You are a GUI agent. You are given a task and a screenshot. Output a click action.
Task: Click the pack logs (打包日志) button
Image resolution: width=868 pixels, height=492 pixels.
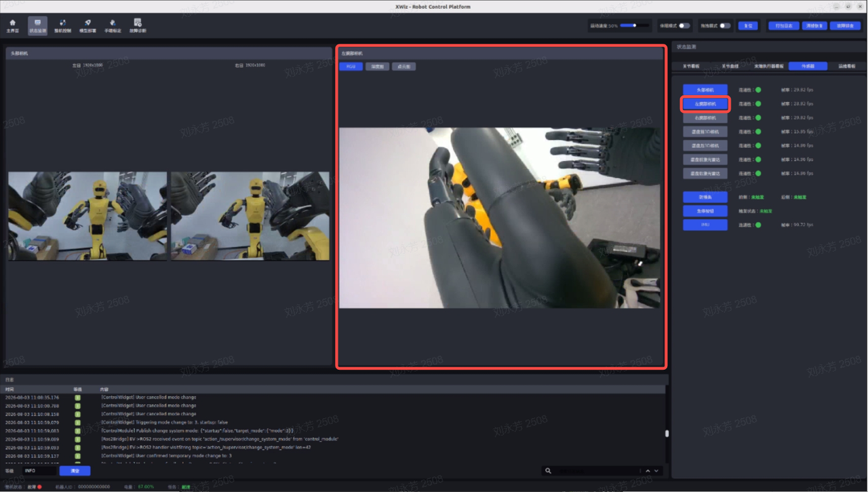pyautogui.click(x=784, y=26)
